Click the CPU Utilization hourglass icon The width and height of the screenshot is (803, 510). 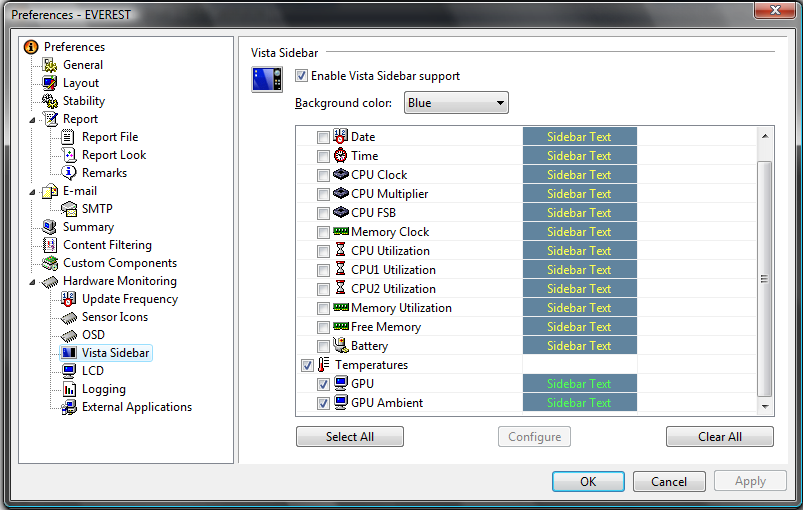341,250
